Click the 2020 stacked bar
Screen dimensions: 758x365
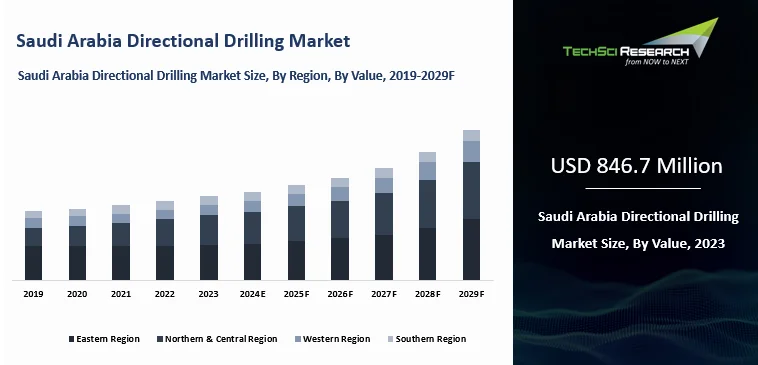pos(77,245)
